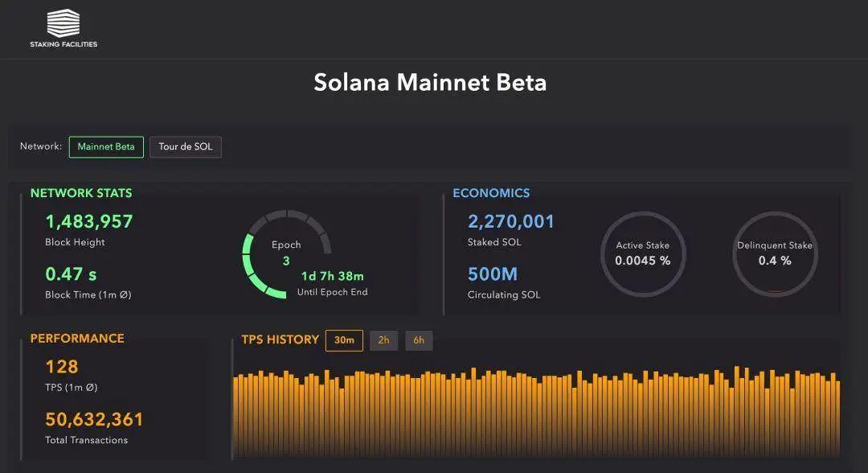Screen dimensions: 868x473
Task: Click Total Transactions value 50,632,361
Action: [94, 419]
